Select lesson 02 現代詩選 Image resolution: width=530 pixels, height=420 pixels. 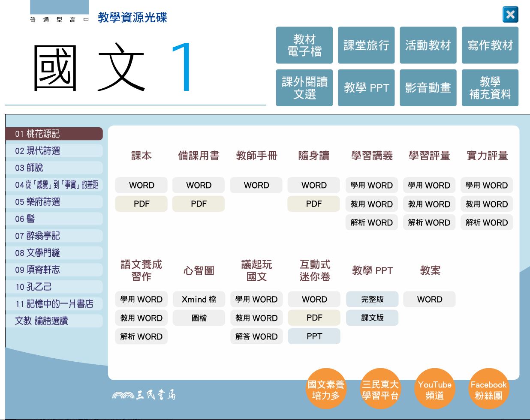tap(54, 151)
